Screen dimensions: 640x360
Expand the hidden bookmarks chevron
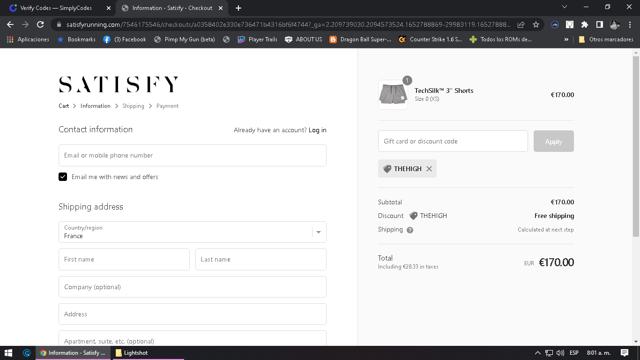566,39
